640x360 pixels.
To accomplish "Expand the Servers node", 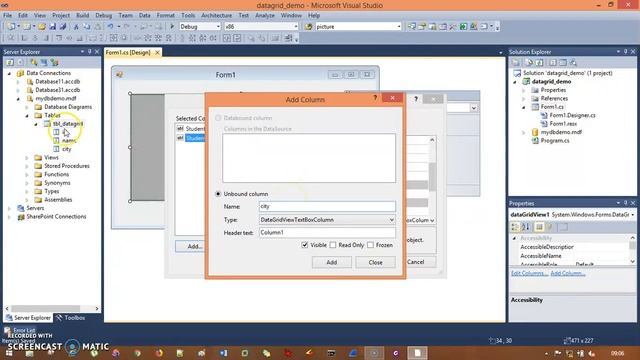I will coord(10,208).
